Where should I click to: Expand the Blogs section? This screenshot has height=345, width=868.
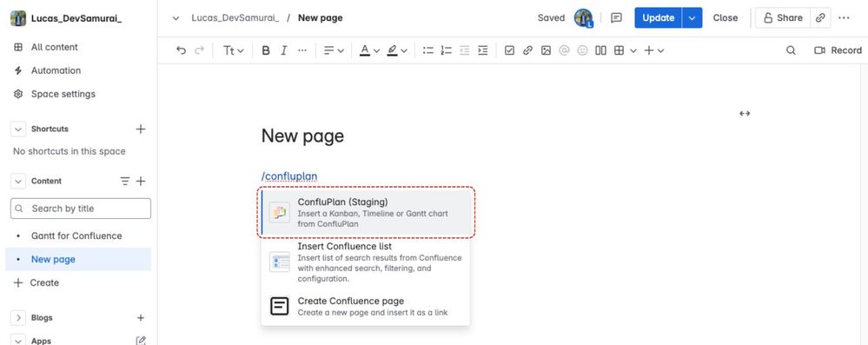coord(18,318)
